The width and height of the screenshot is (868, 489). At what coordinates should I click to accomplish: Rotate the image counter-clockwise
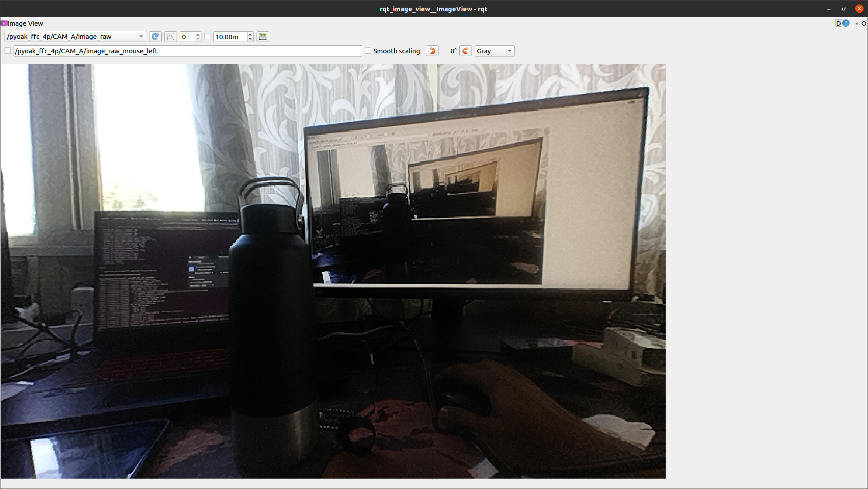point(432,51)
